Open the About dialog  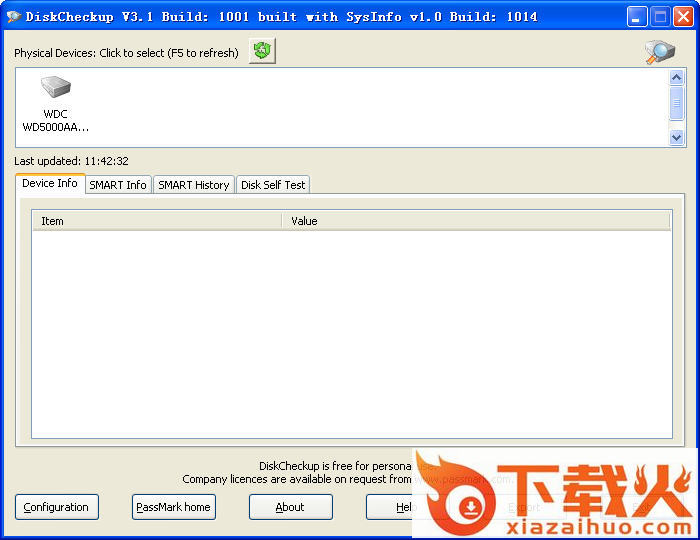click(x=290, y=507)
